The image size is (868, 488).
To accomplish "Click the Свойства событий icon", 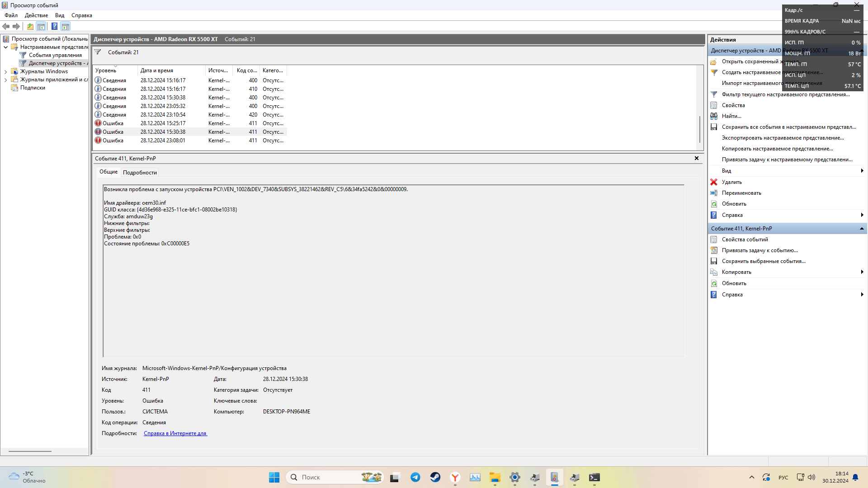I will tap(714, 239).
